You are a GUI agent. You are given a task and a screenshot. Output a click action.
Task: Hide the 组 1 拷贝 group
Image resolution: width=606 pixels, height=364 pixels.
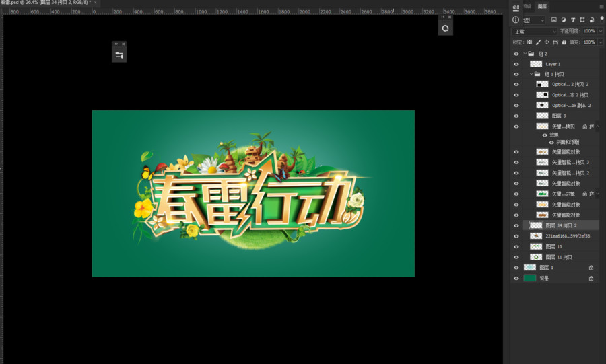tap(516, 74)
